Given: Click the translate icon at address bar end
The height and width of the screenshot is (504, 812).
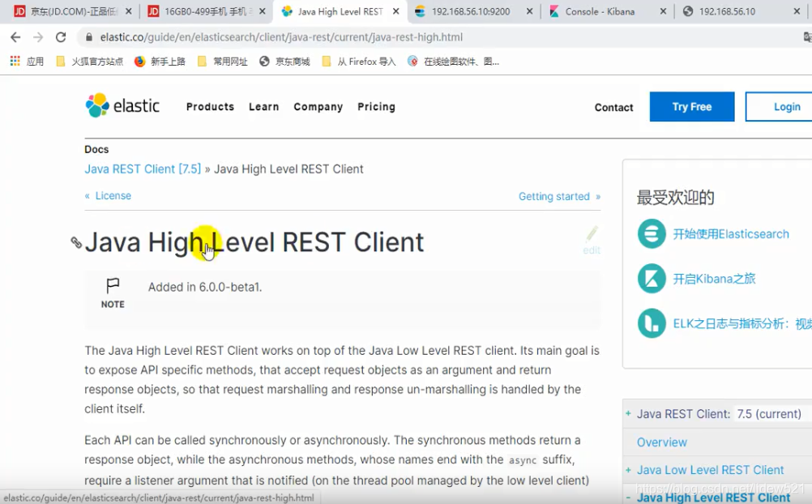Looking at the screenshot, I should 807,37.
